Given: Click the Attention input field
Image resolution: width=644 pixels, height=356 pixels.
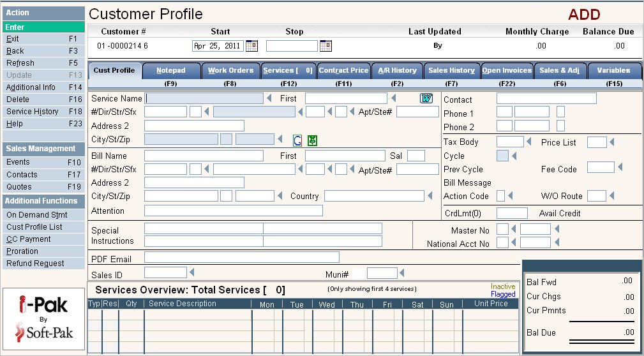Looking at the screenshot, I should tap(234, 211).
